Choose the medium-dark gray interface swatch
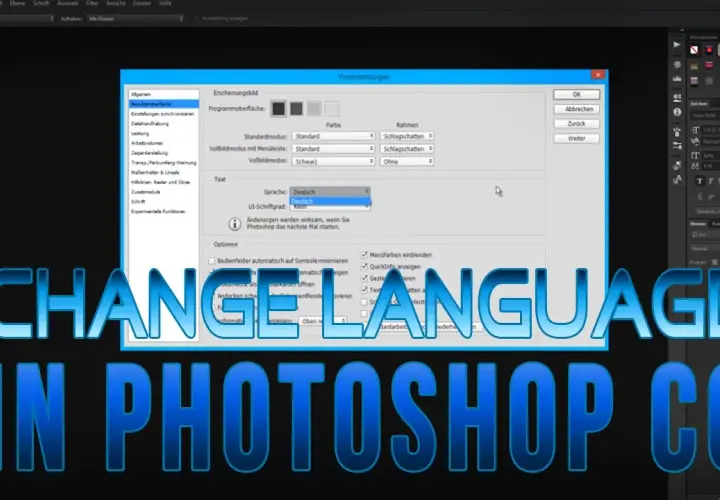This screenshot has width=720, height=500. coord(297,109)
